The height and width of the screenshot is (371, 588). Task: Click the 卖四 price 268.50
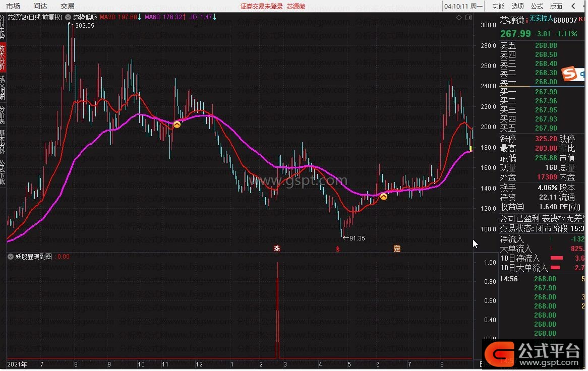(x=546, y=54)
